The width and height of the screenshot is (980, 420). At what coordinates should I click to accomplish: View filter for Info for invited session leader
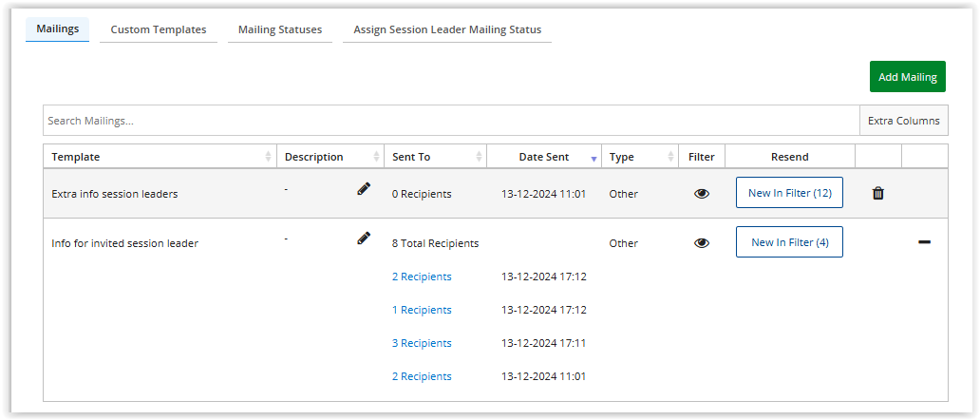click(x=702, y=243)
